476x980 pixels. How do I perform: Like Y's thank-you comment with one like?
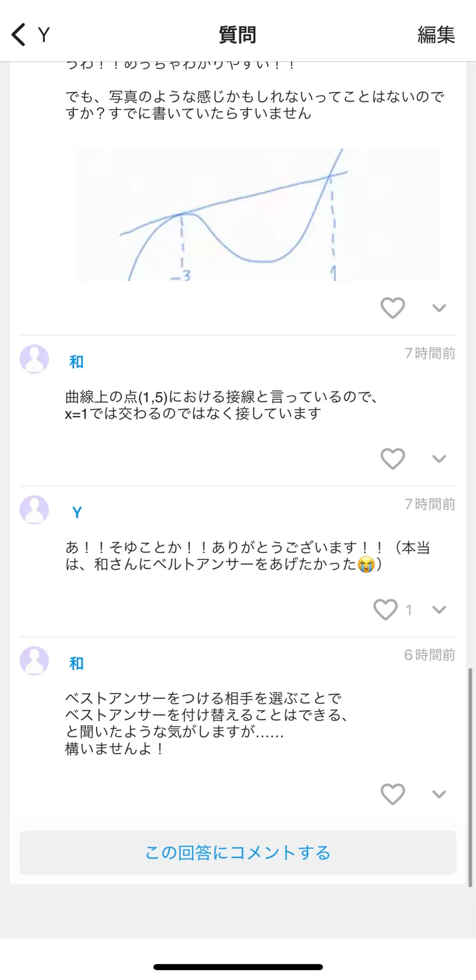click(385, 609)
